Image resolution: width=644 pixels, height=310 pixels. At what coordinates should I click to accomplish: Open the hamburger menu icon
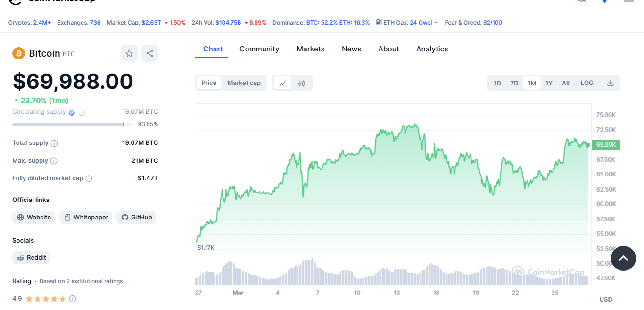tap(629, 1)
